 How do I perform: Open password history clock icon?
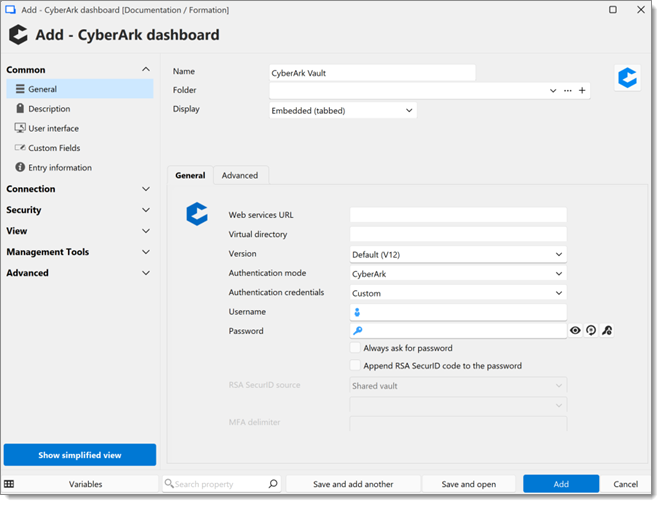tap(591, 331)
